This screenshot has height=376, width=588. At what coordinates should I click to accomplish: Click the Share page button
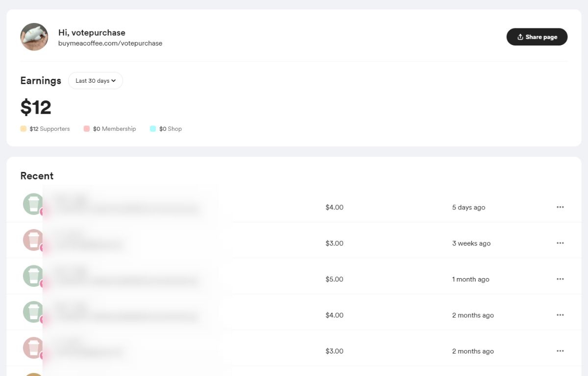click(537, 37)
